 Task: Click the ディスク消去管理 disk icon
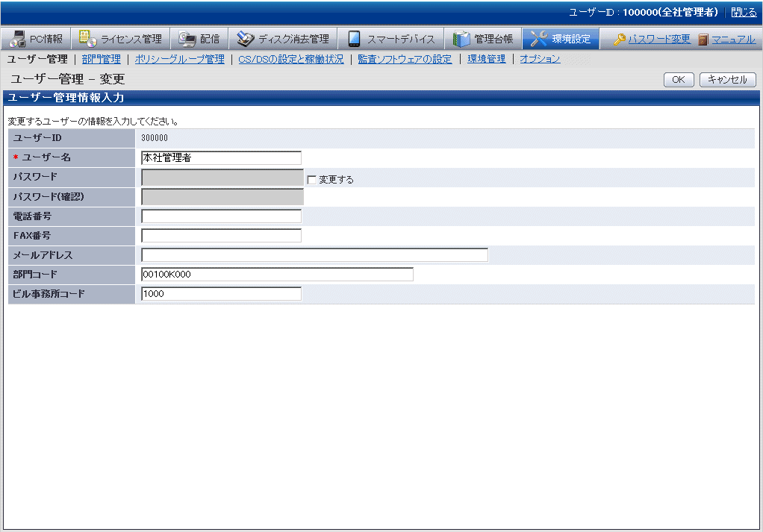point(246,39)
